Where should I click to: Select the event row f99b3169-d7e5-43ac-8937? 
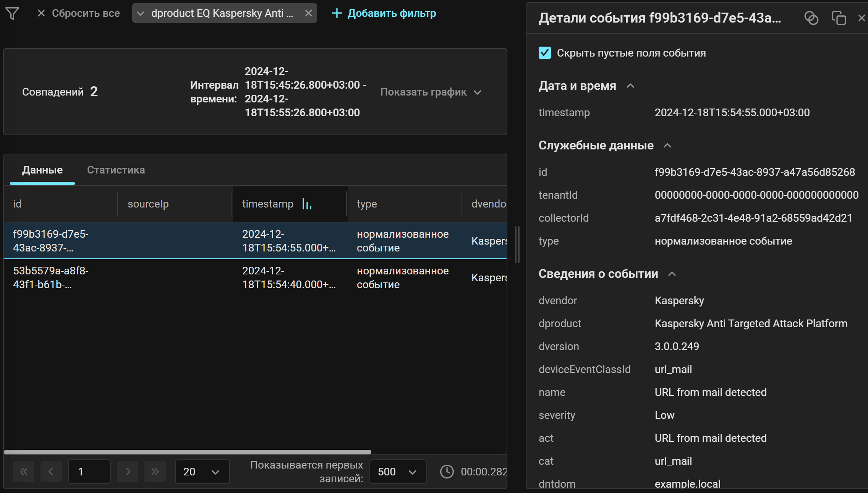255,241
